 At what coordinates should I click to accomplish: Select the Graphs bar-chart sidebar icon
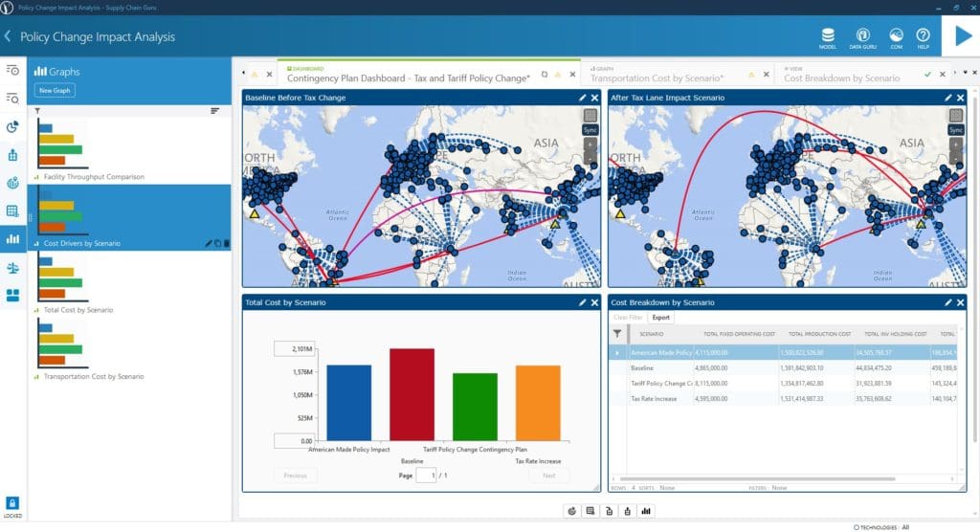click(x=12, y=239)
